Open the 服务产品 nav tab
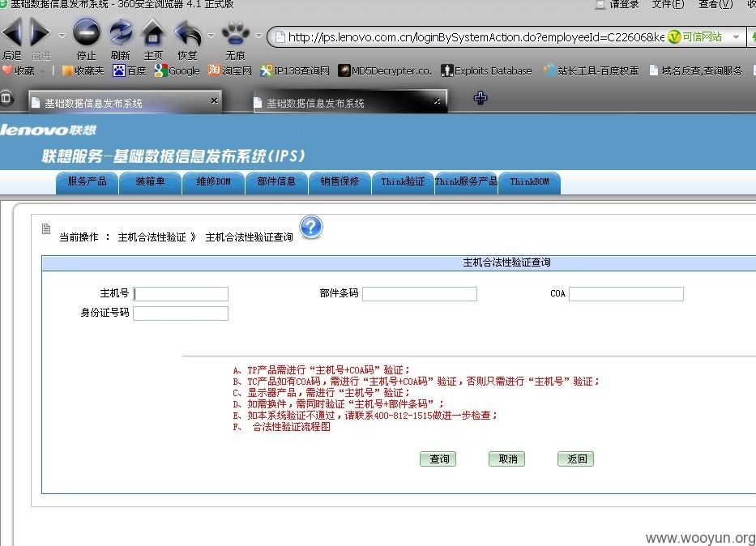The image size is (756, 546). tap(87, 182)
